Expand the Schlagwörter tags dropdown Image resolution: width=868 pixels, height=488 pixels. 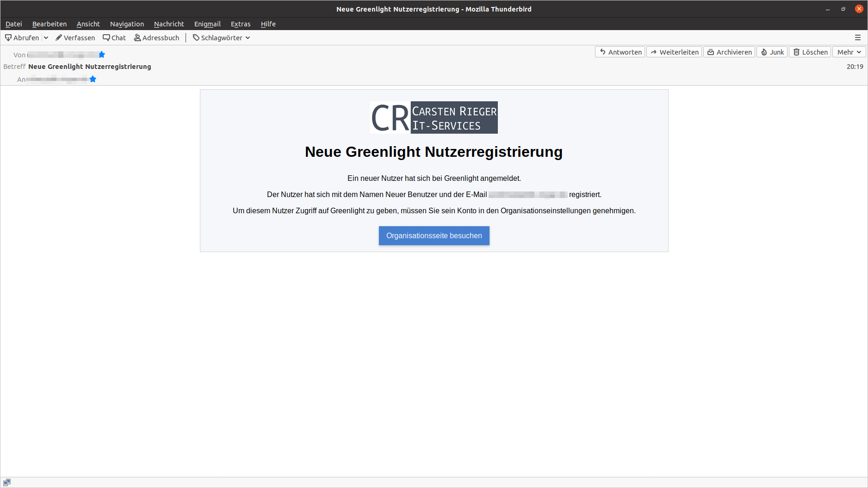tap(222, 38)
